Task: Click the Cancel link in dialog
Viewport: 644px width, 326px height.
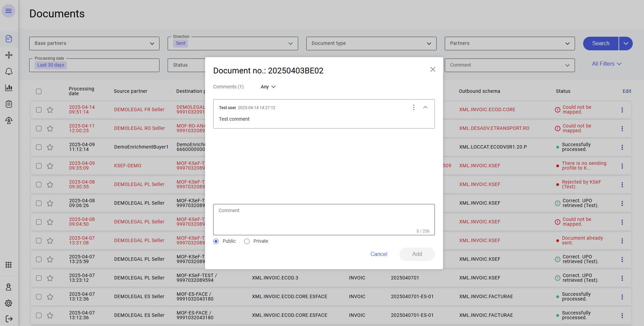Action: click(x=378, y=254)
